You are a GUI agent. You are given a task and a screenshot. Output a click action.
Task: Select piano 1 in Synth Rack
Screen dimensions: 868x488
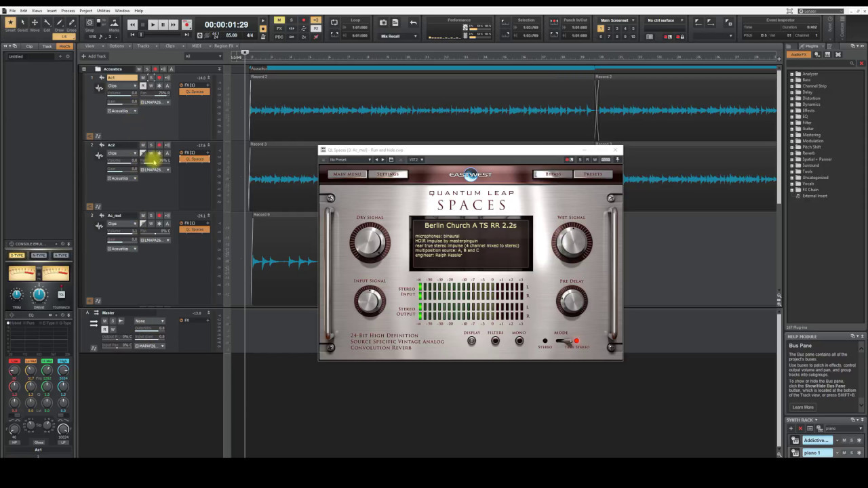click(817, 453)
